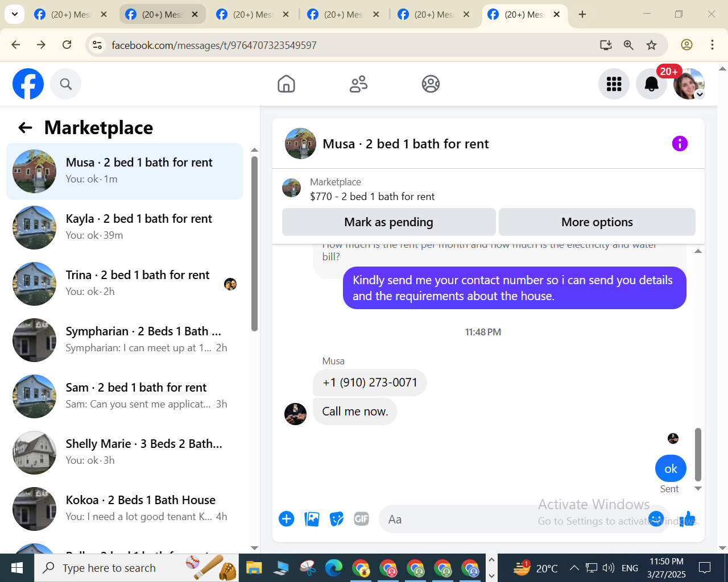Click the Aa message input field
The image size is (728, 582).
(x=523, y=519)
